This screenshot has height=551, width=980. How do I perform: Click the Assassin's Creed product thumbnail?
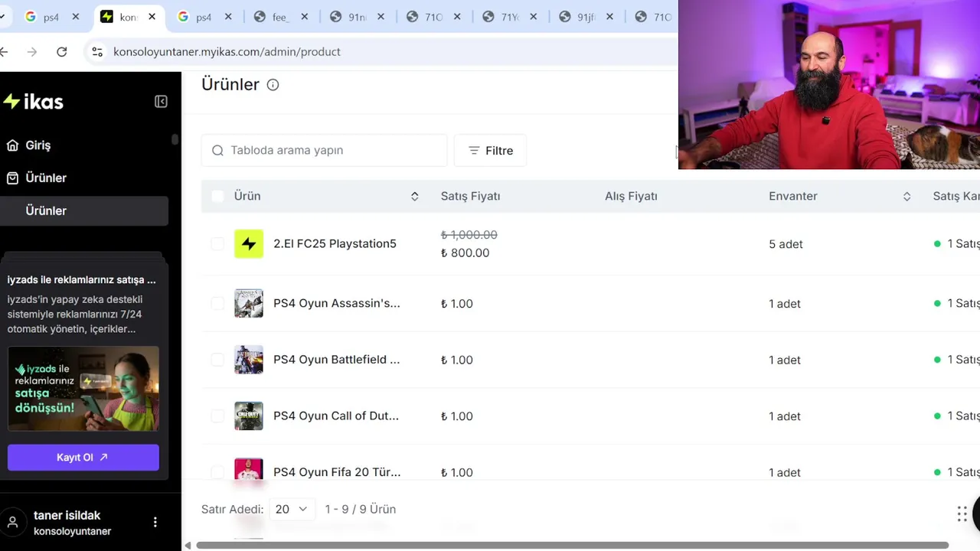[x=249, y=304]
